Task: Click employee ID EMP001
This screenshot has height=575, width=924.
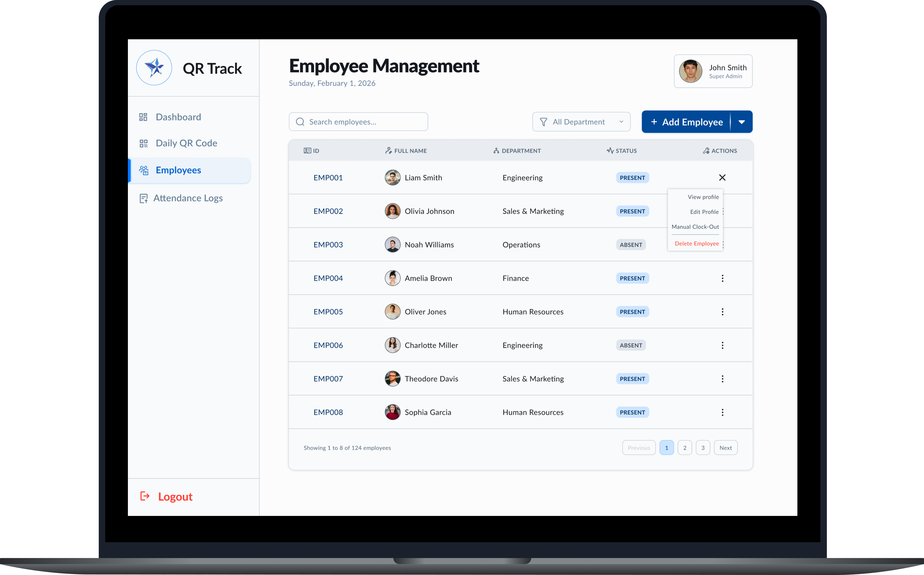Action: click(328, 178)
